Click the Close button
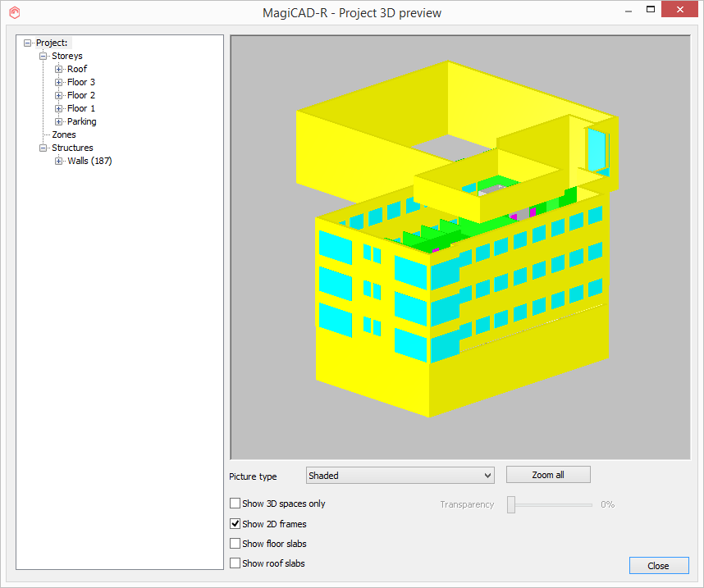The height and width of the screenshot is (588, 704). [659, 565]
